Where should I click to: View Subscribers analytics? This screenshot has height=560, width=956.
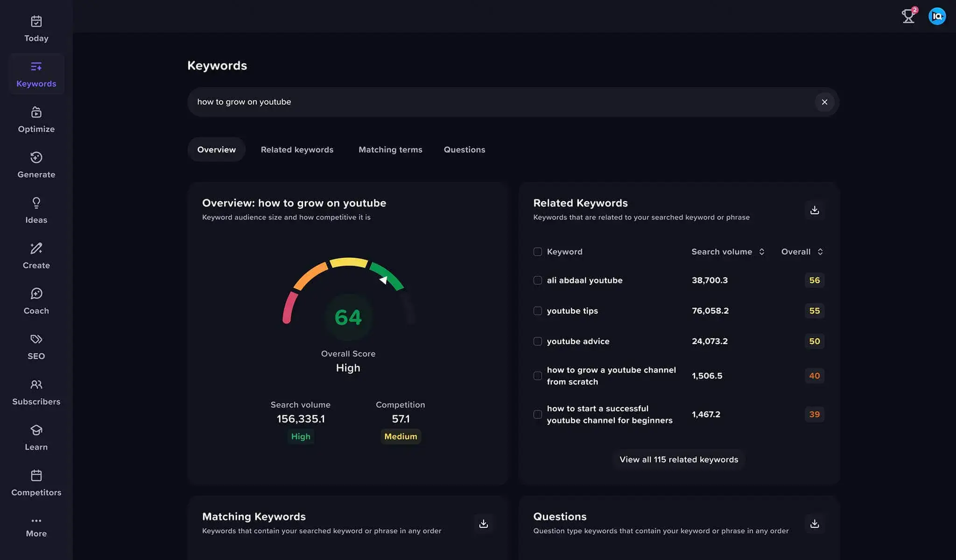(36, 392)
